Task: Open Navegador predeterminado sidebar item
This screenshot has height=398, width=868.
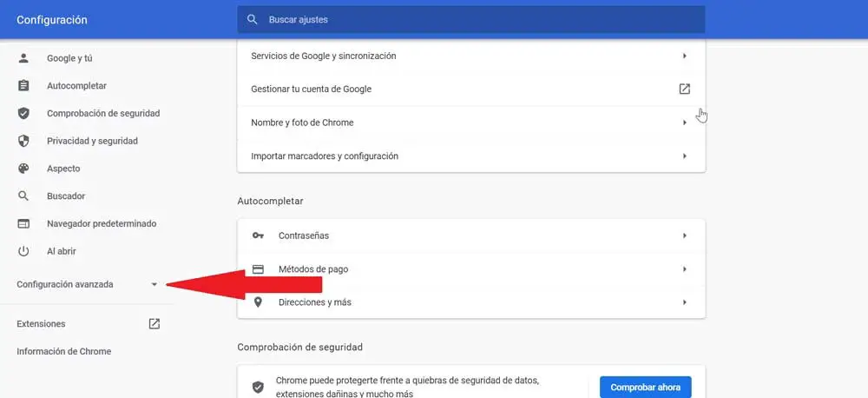Action: [x=102, y=223]
